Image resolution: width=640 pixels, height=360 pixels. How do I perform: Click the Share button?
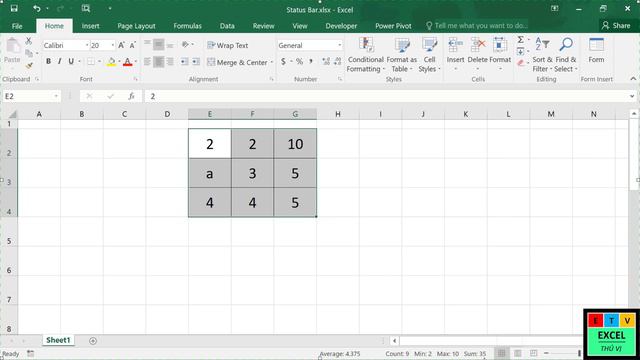click(x=616, y=26)
